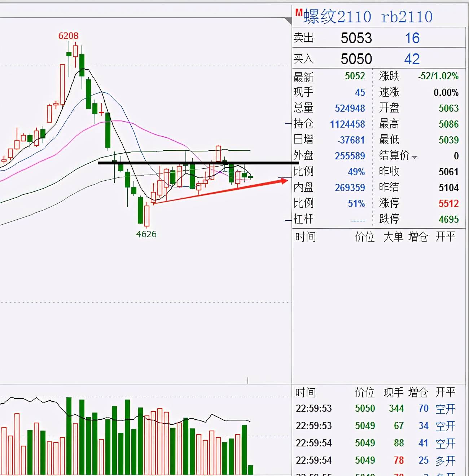This screenshot has width=469, height=476.
Task: Open the 结算价 dropdown arrow
Action: point(415,157)
